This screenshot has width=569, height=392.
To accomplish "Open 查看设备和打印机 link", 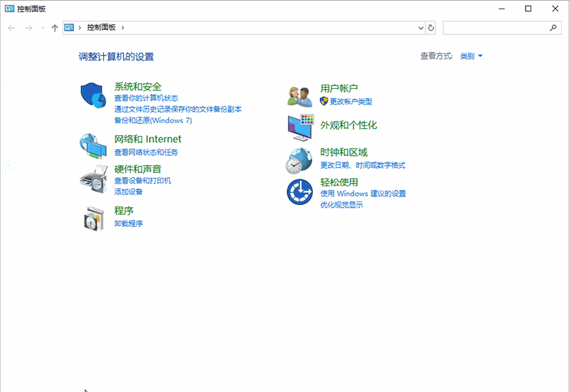I will 143,181.
